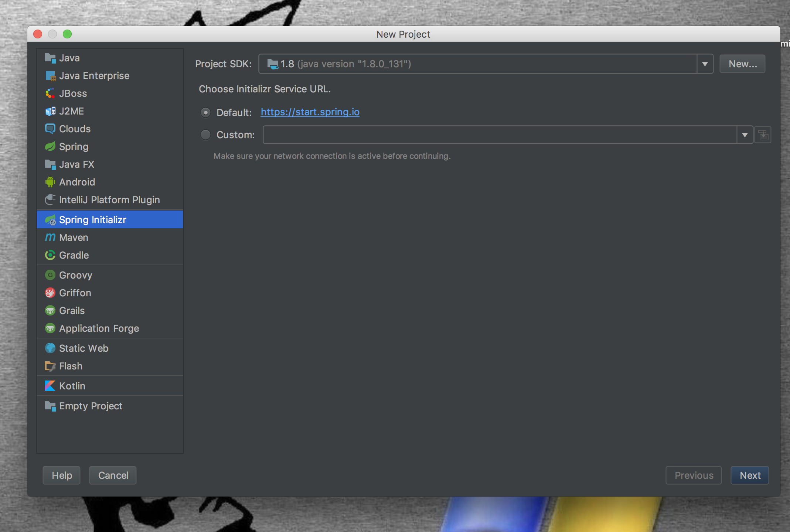
Task: Click the Maven 'm' icon
Action: point(50,238)
